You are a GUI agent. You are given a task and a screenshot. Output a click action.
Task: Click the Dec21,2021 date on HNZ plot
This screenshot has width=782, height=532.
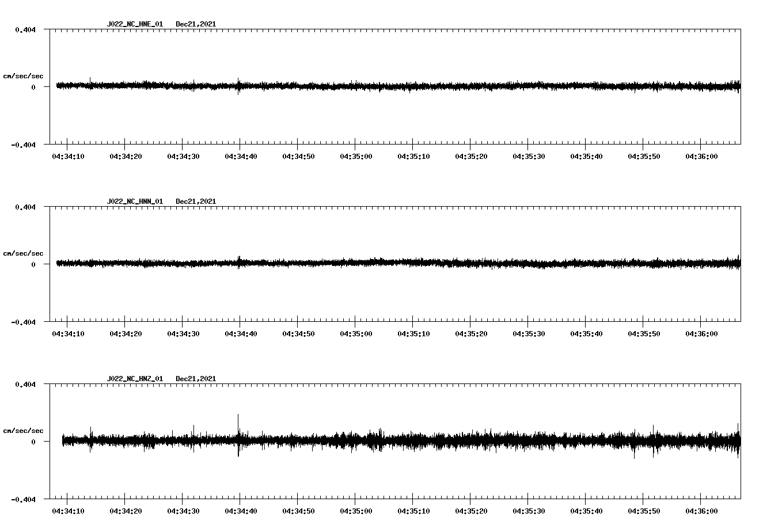coord(196,379)
